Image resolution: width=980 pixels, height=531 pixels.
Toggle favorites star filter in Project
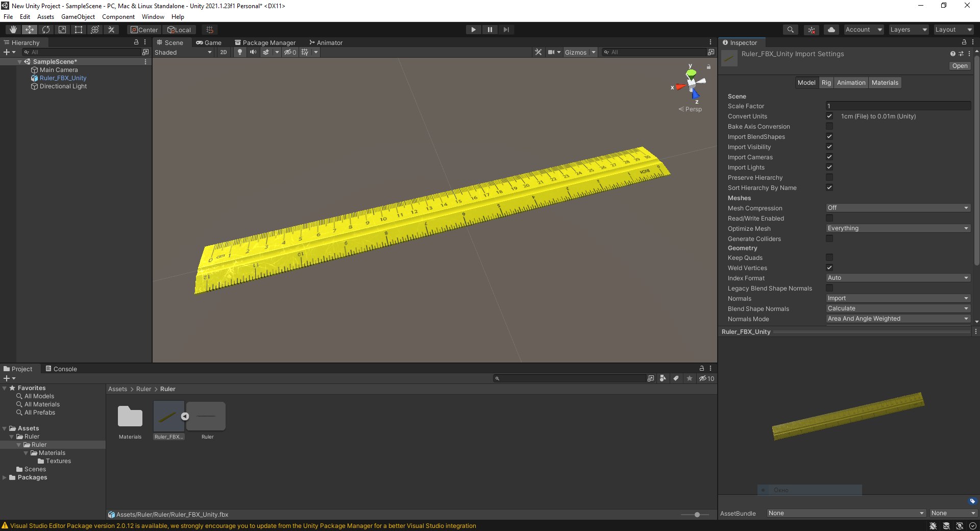click(690, 378)
